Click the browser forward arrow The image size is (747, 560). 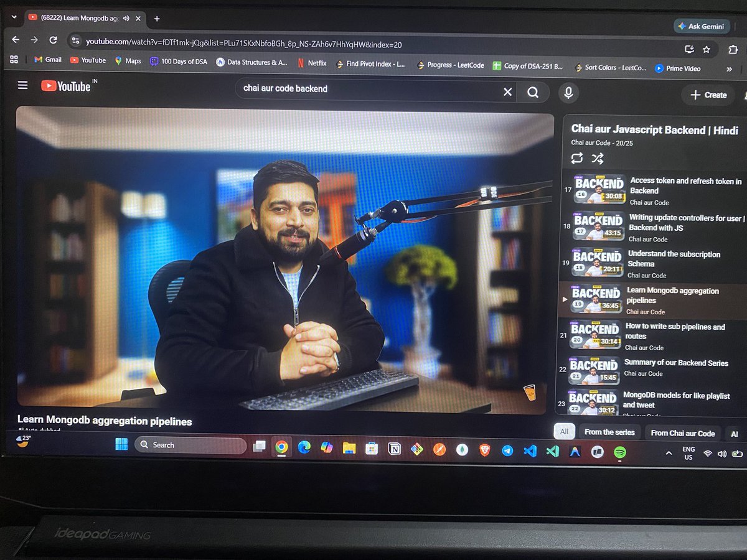click(x=34, y=39)
